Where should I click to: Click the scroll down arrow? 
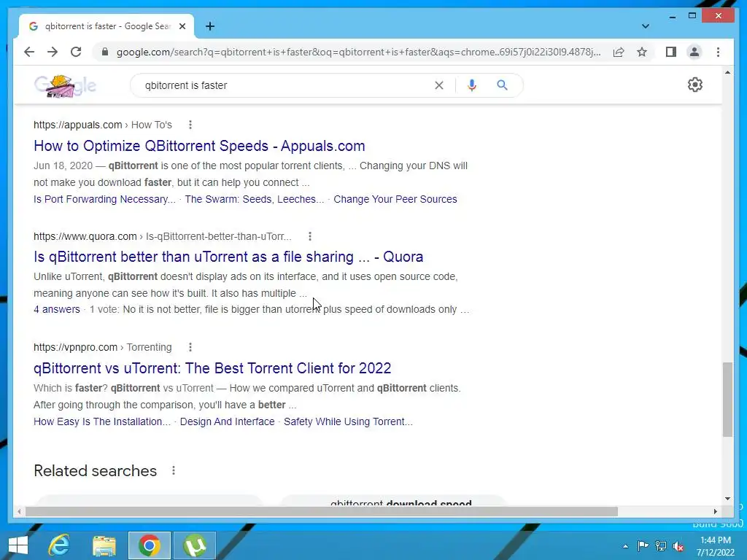tap(727, 499)
